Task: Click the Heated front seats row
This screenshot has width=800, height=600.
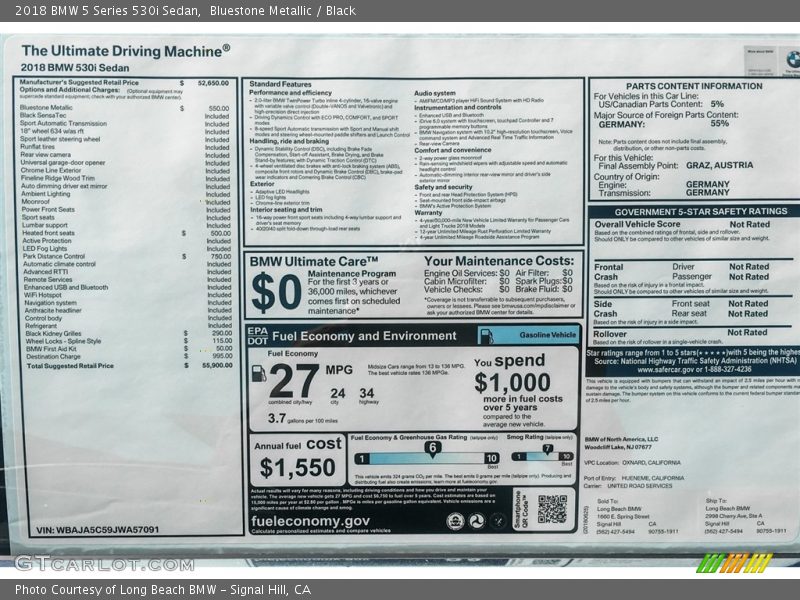Action: (x=126, y=233)
